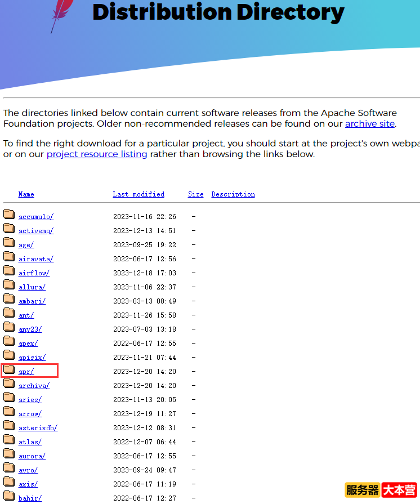Open the accumulo/ directory link
Screen dimensions: 420x504
coord(36,217)
